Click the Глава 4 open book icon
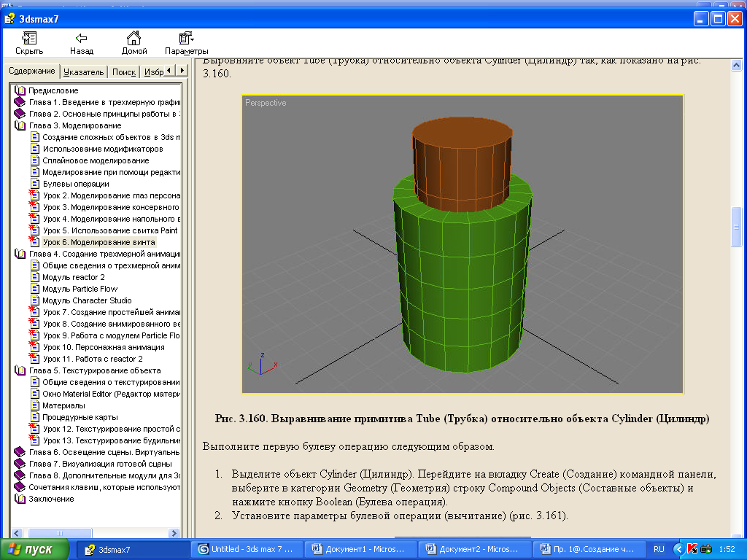The height and width of the screenshot is (560, 747). click(x=20, y=254)
